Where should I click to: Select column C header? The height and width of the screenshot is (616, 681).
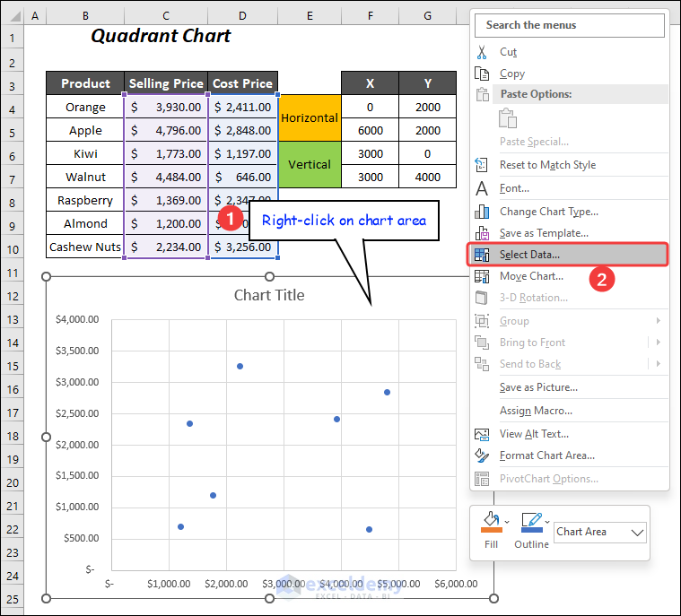click(166, 16)
